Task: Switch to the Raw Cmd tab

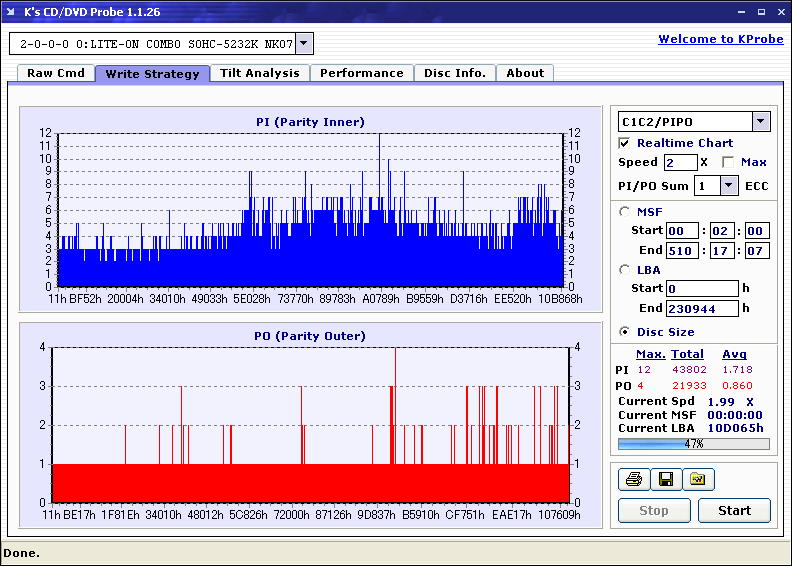Action: [56, 73]
